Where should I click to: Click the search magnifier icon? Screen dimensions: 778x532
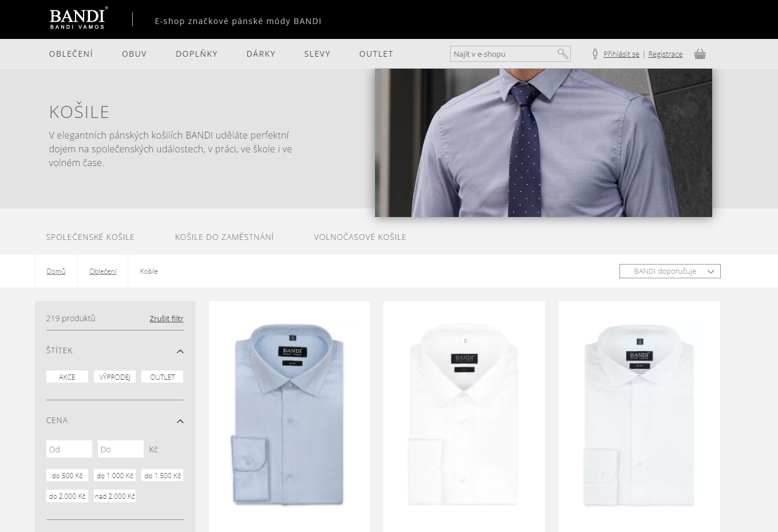pos(563,54)
